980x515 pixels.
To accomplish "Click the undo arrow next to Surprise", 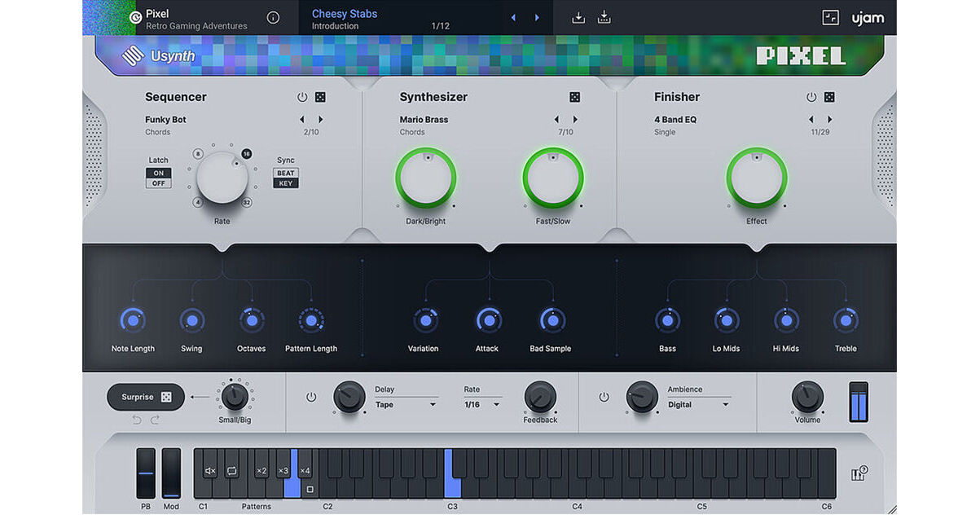I will click(x=136, y=420).
